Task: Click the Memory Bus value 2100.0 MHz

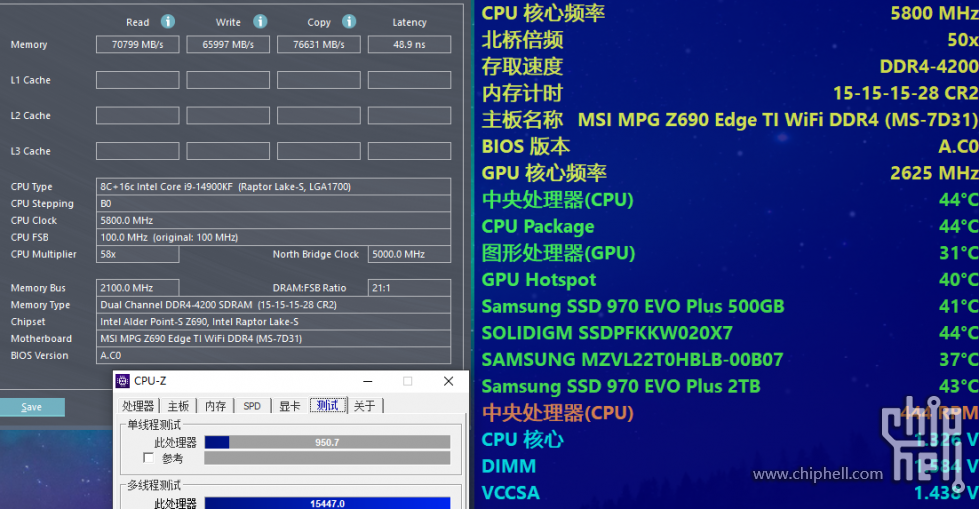Action: [137, 288]
